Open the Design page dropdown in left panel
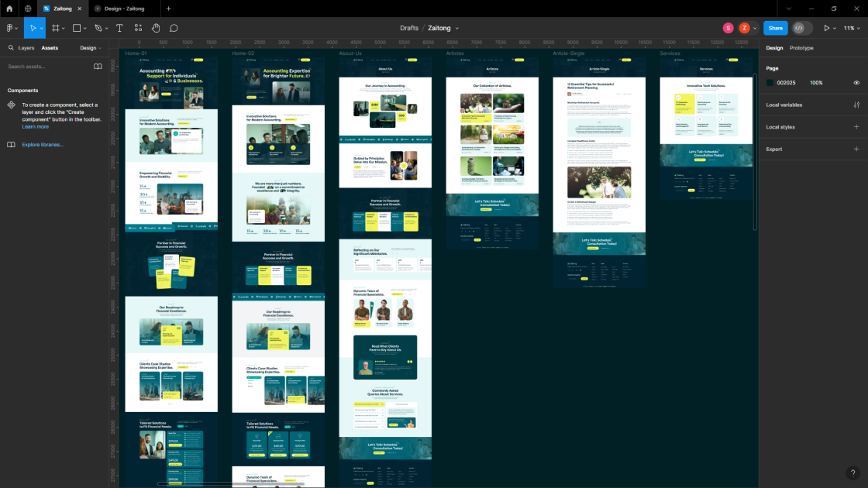This screenshot has width=868, height=488. tap(91, 48)
